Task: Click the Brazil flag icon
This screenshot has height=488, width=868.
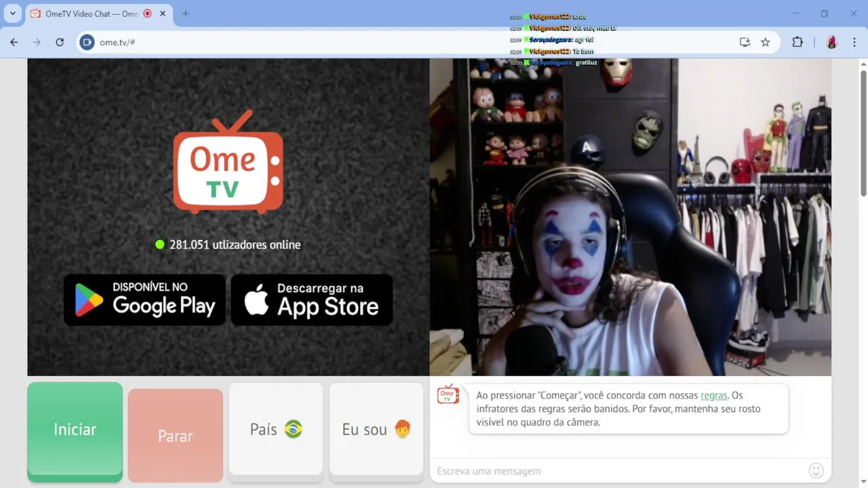Action: (293, 429)
